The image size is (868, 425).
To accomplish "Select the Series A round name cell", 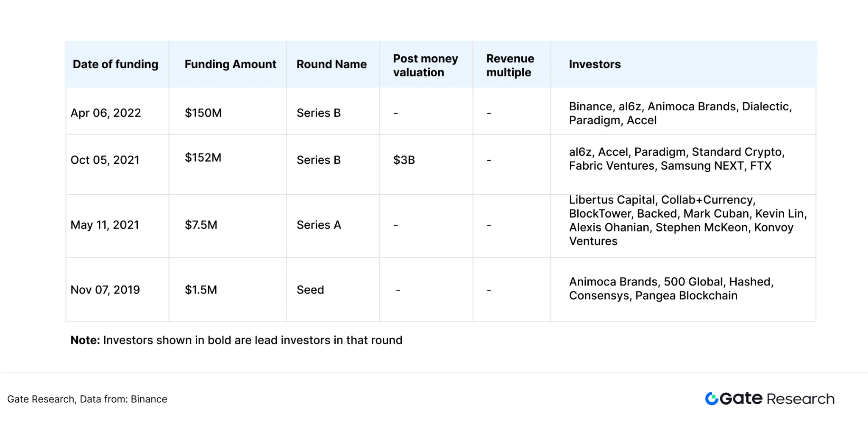I will [x=319, y=225].
